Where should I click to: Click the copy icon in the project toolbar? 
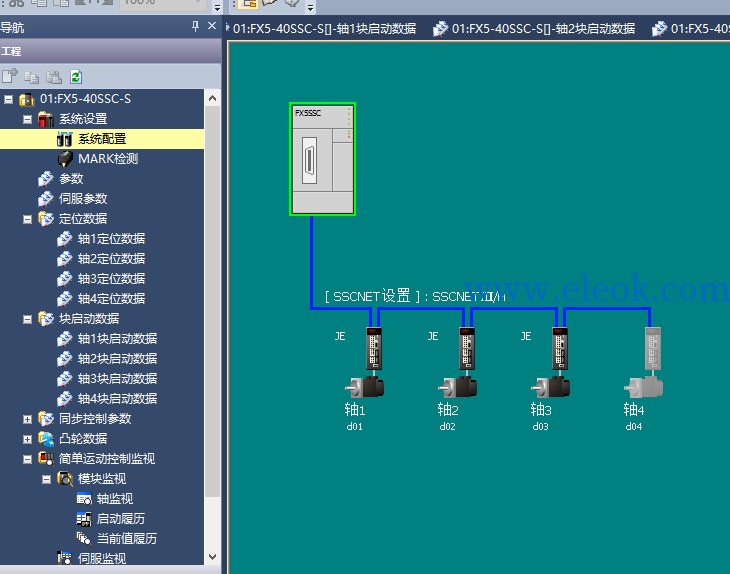click(x=32, y=77)
